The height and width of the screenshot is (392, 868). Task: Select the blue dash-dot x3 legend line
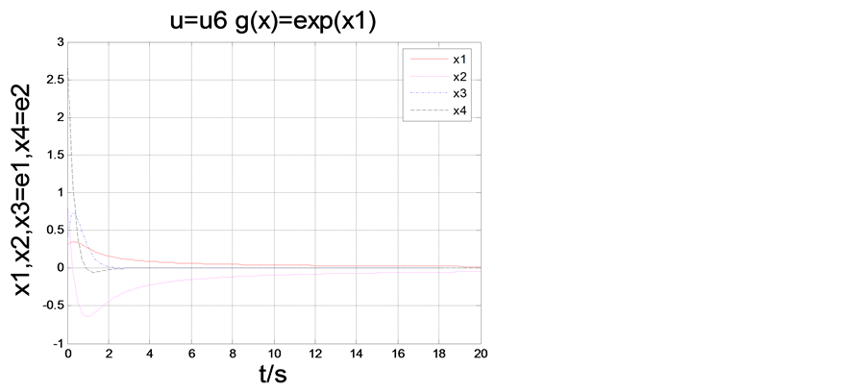click(x=428, y=94)
